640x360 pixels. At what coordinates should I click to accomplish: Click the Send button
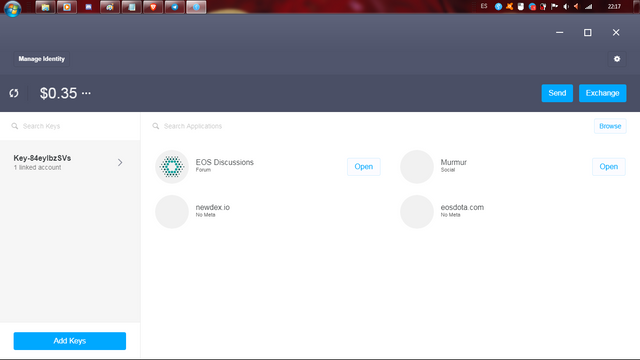coord(557,93)
